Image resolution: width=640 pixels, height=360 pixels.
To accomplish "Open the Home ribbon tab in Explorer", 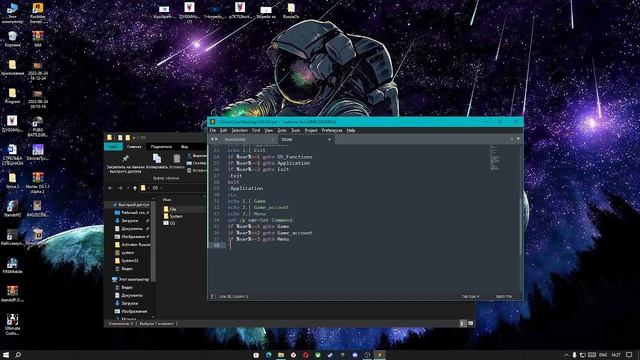I will (x=134, y=147).
